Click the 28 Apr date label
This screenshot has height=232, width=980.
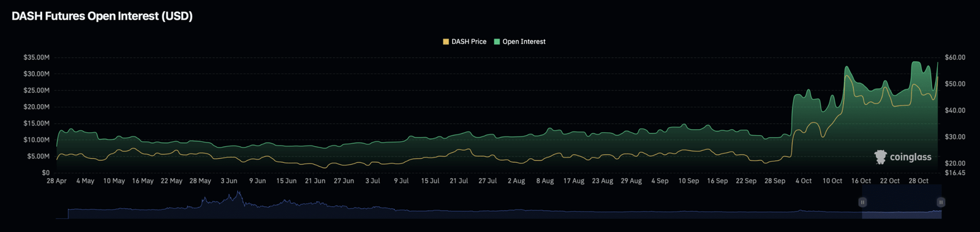click(56, 181)
